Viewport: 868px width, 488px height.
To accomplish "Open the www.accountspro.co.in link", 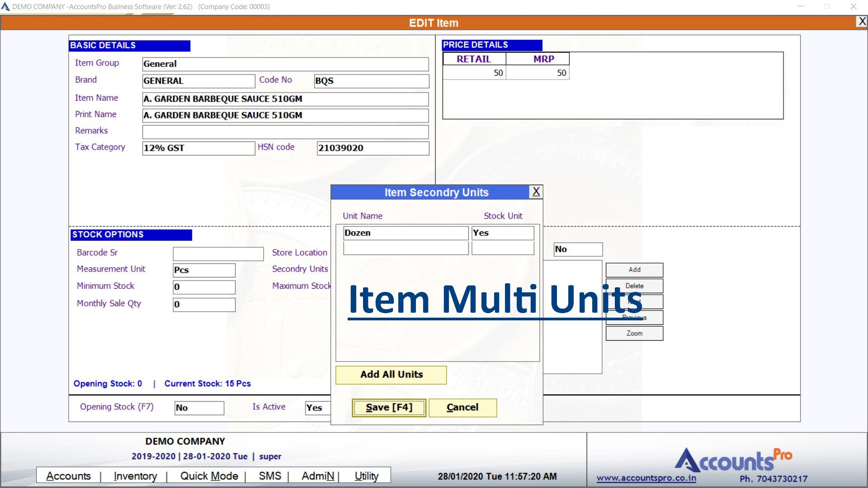I will coord(646,478).
